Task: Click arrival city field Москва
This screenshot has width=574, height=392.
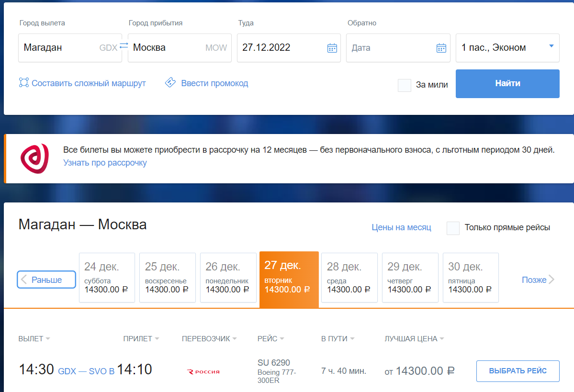Action: tap(180, 48)
